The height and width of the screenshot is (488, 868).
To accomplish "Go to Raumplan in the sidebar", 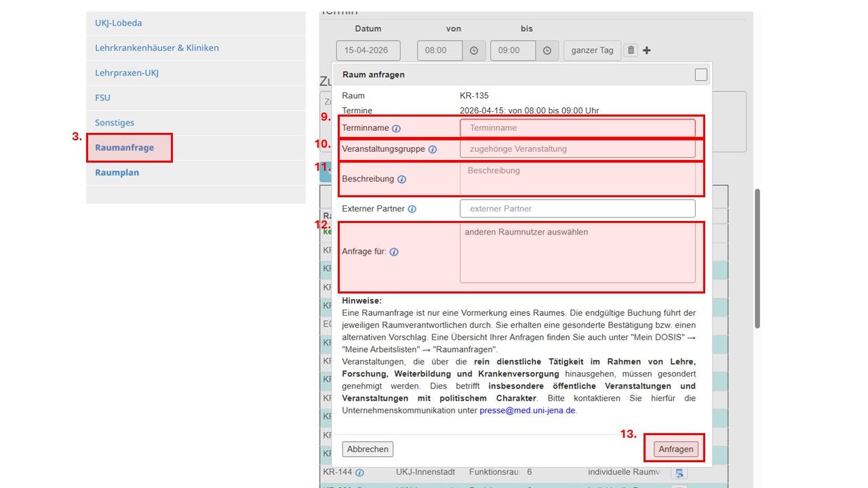I will [117, 173].
